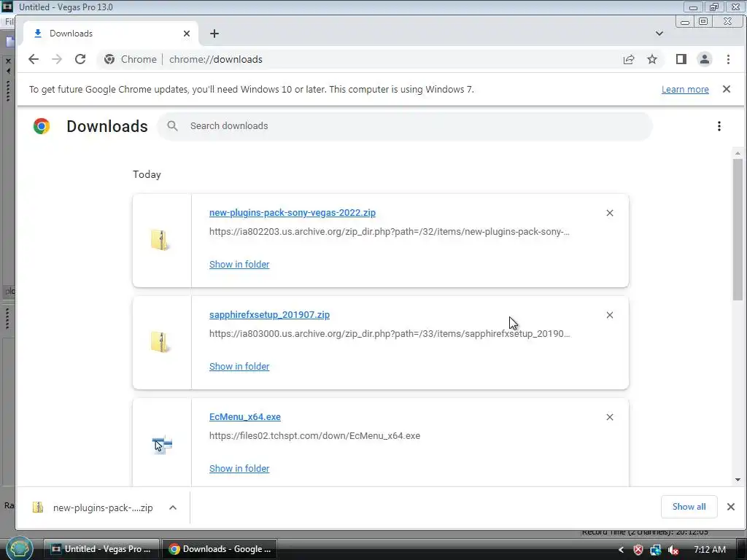Click the sapphirefxsetup source URL text

tap(390, 334)
